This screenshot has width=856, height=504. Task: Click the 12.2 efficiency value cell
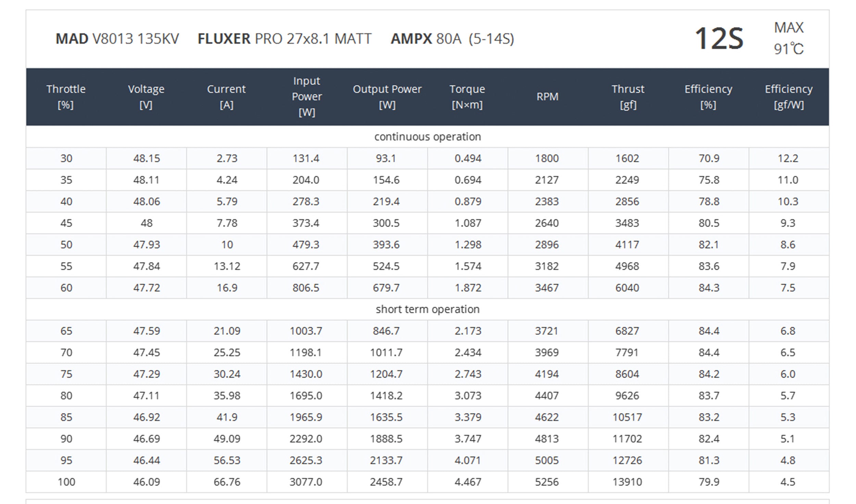[788, 158]
